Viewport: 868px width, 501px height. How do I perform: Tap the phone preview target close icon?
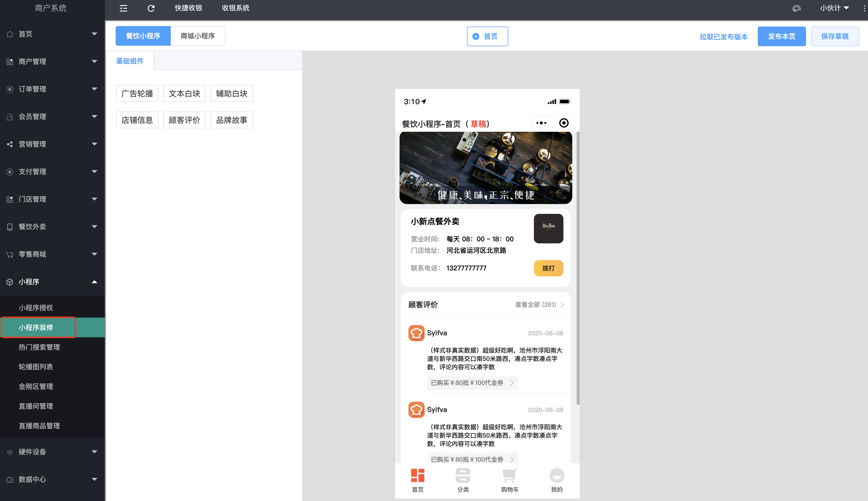click(x=564, y=123)
